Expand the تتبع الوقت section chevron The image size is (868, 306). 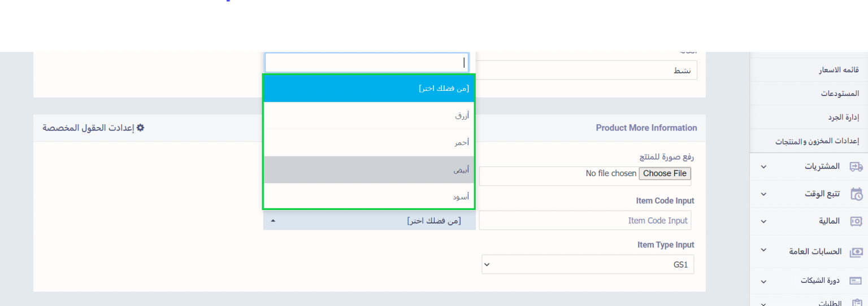pos(763,194)
